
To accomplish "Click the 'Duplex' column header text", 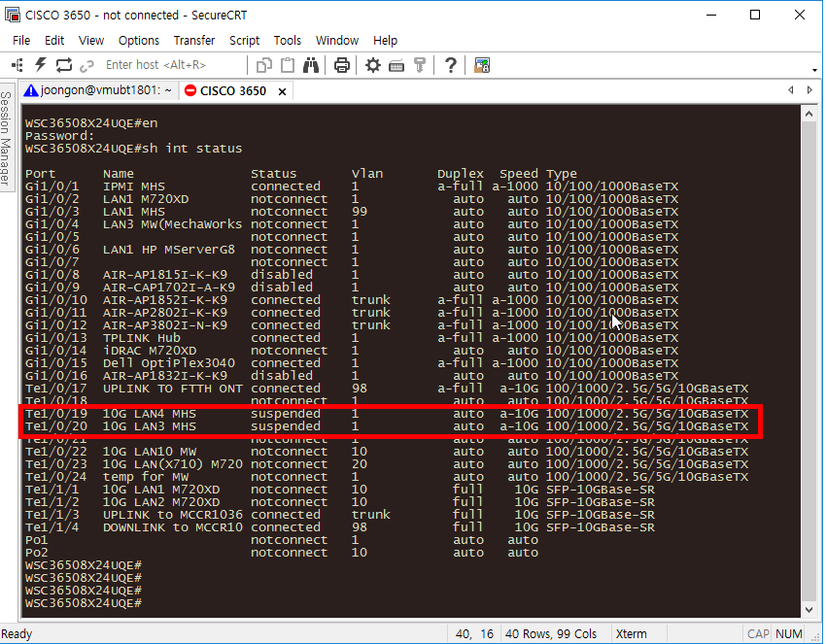I will 460,174.
